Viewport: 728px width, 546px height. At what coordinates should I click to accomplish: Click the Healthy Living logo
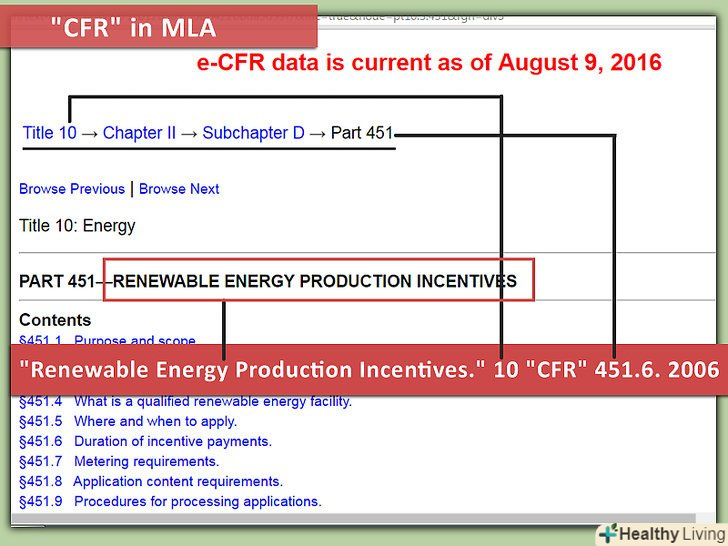tap(660, 533)
